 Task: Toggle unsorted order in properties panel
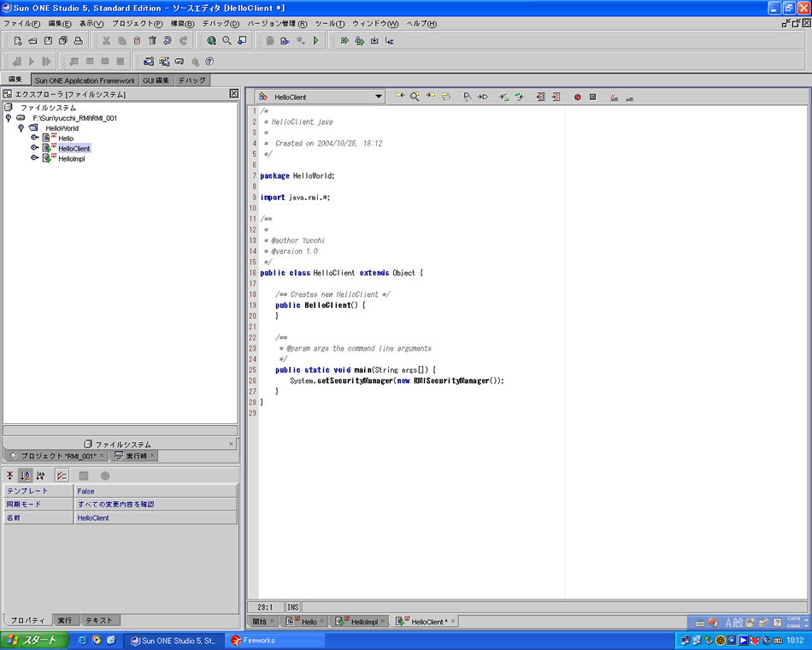point(10,476)
